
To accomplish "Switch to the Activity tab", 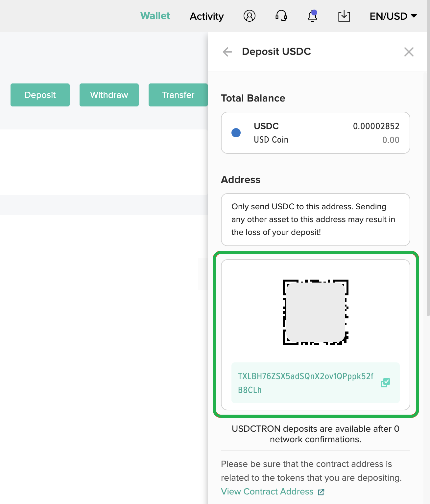I will [207, 16].
